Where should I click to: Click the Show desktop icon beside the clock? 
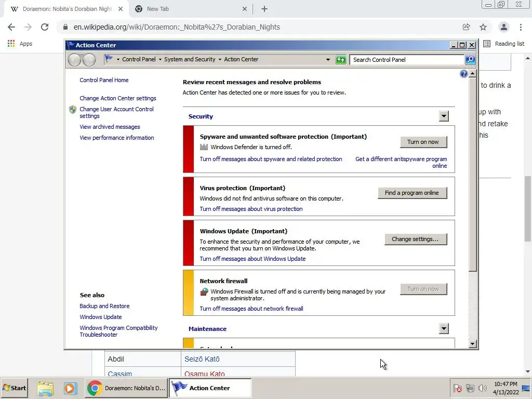coord(526,388)
